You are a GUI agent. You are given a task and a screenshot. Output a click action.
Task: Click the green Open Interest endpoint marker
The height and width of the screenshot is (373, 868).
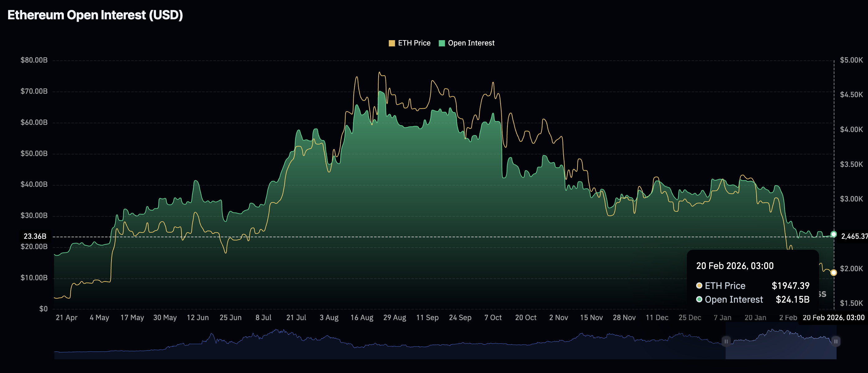pos(833,234)
